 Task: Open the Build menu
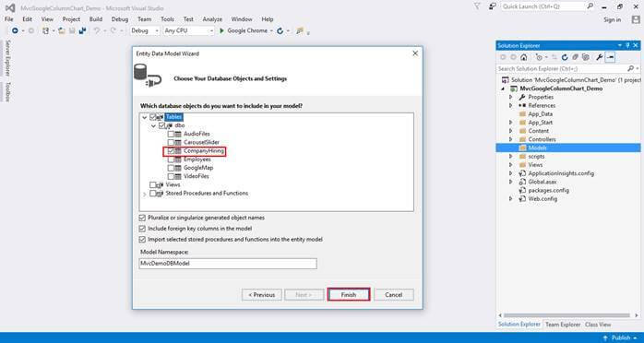pos(96,19)
